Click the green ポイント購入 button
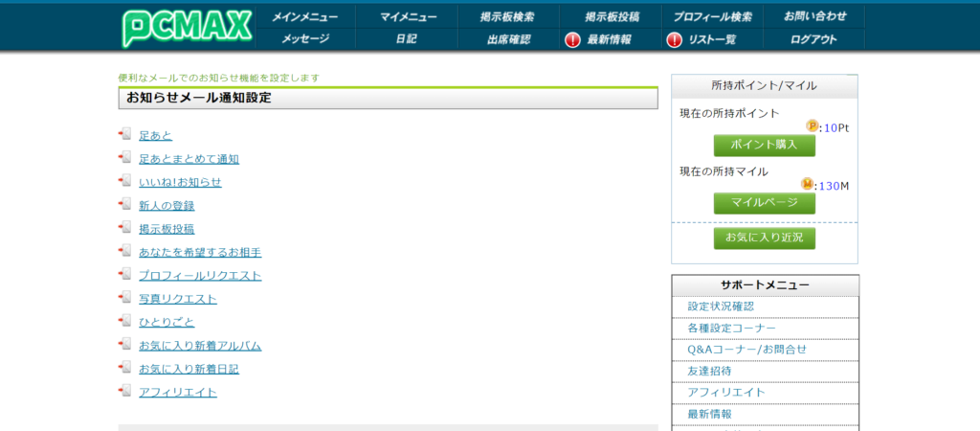 pyautogui.click(x=765, y=146)
